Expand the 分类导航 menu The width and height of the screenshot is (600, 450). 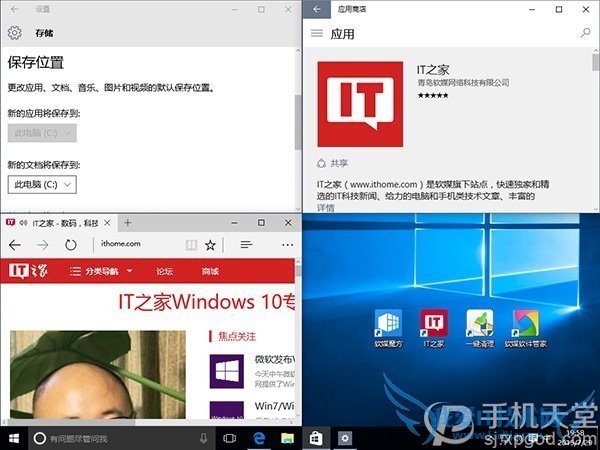[101, 271]
